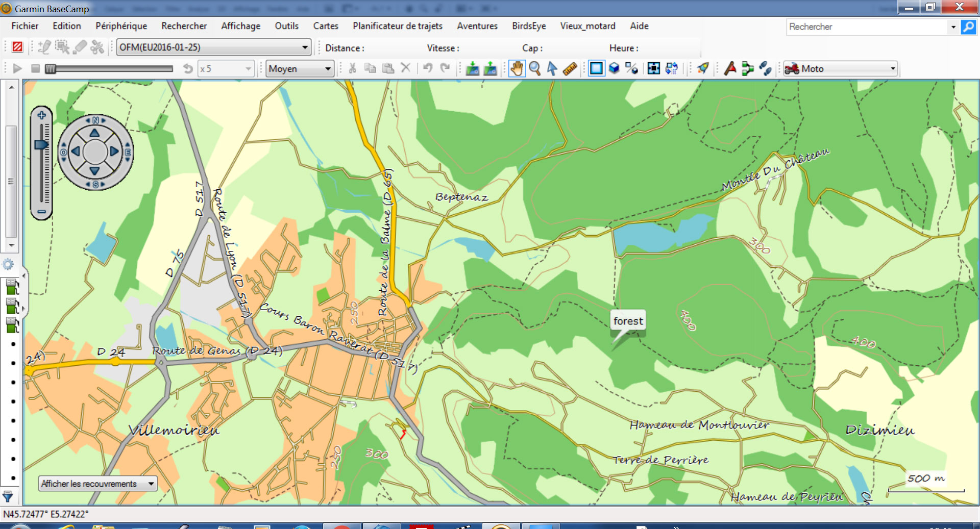Pan map north with up arrow
Viewport: 980px width, 529px height.
[x=95, y=133]
